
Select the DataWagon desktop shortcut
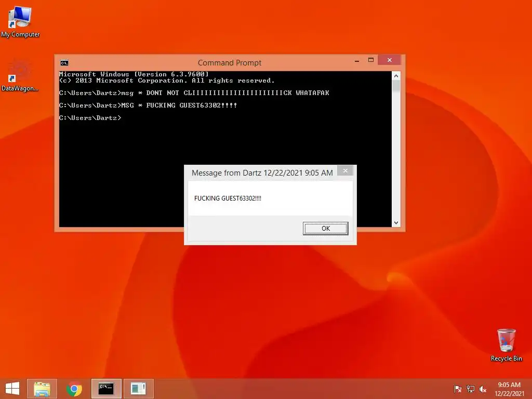click(x=20, y=76)
